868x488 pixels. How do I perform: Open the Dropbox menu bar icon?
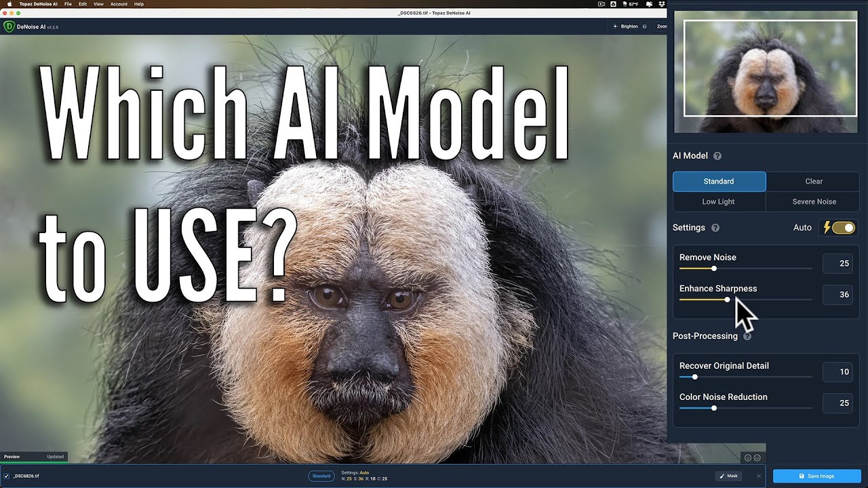(x=661, y=4)
